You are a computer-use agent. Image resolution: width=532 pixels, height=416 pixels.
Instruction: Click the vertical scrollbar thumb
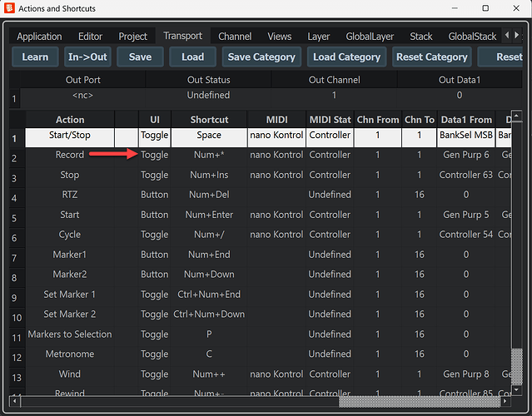(516, 367)
